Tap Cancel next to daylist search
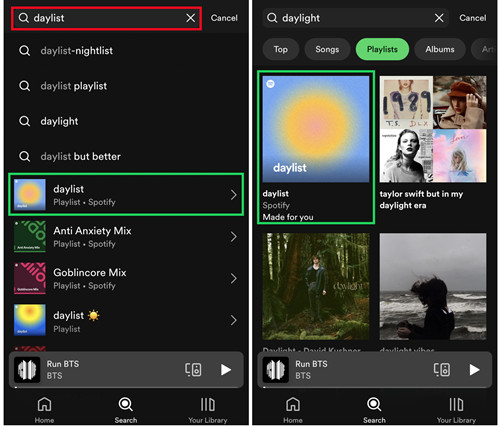The image size is (500, 428). point(224,18)
